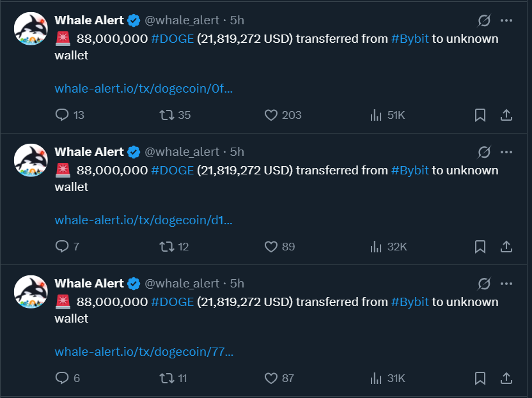The image size is (532, 398).
Task: Share the third Whale Alert tweet
Action: click(x=506, y=378)
